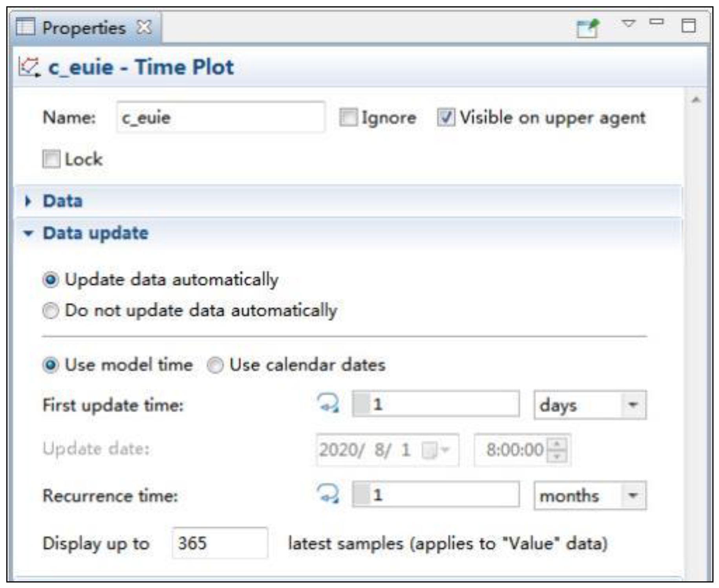Click the pin/open properties view icon
The image size is (719, 588).
pos(588,28)
